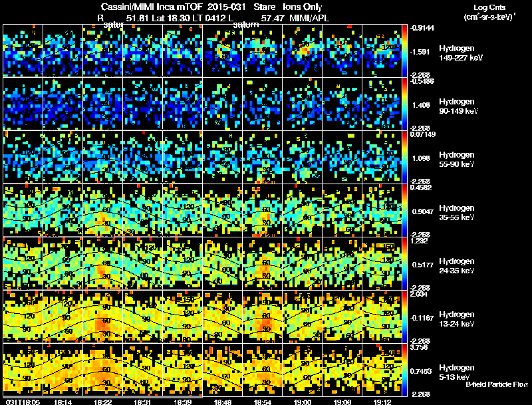
Task: Click the '18:54' time axis label
Action: (x=262, y=402)
